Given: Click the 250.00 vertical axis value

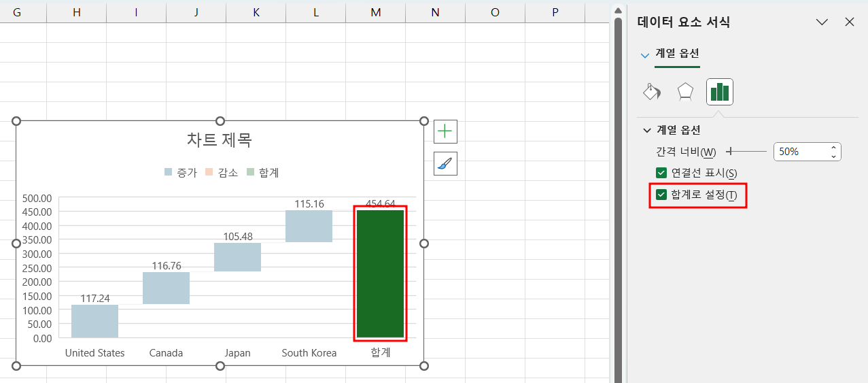Looking at the screenshot, I should pyautogui.click(x=37, y=268).
